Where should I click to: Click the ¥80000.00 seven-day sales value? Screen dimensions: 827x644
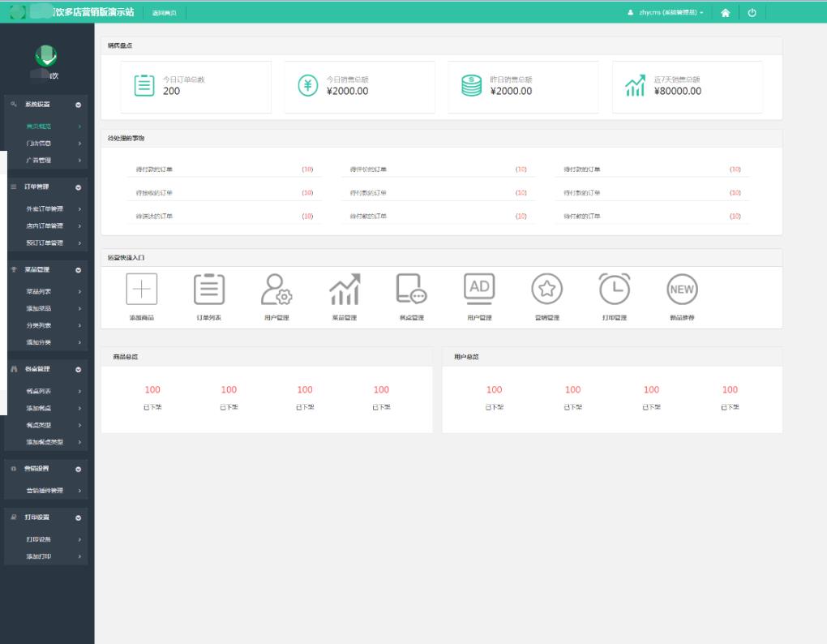click(x=678, y=91)
